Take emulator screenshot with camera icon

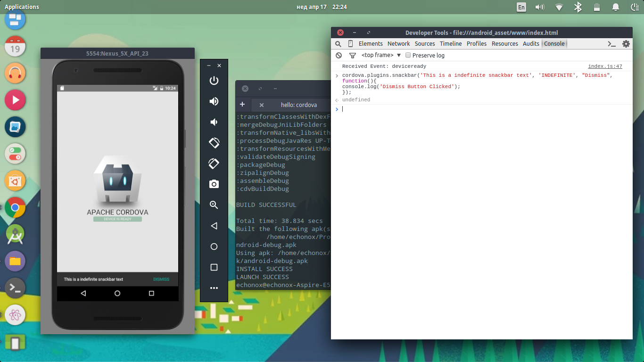214,184
